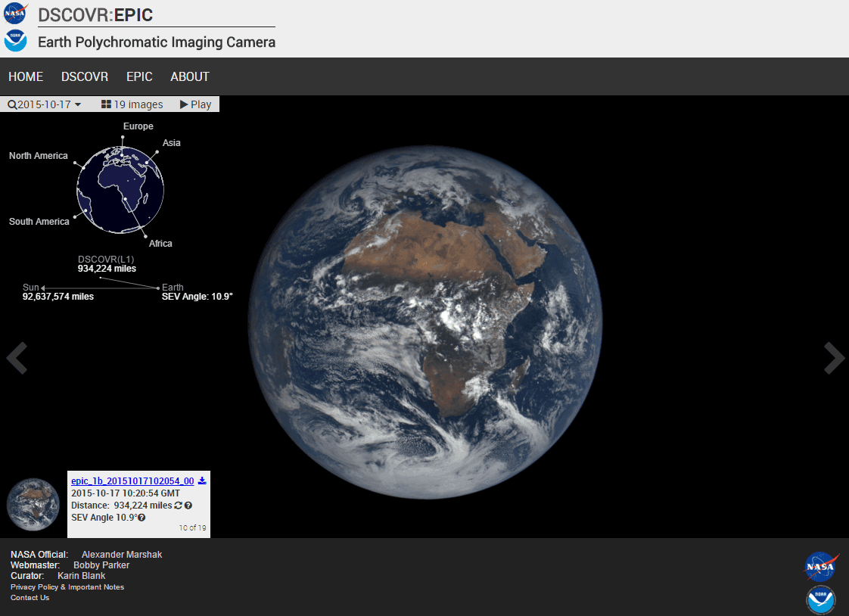Play the daily image sequence
The height and width of the screenshot is (616, 849).
[x=195, y=104]
